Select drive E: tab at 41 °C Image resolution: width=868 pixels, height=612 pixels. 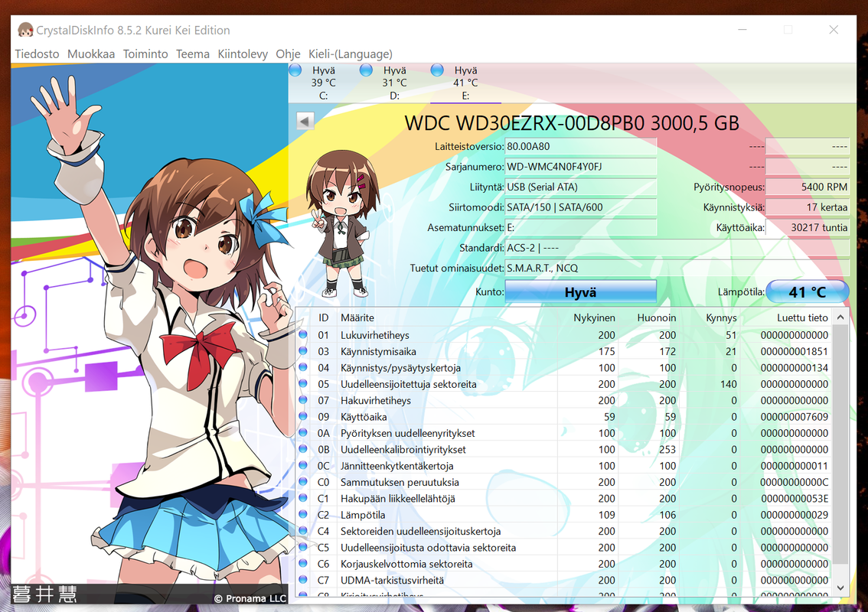coord(465,83)
